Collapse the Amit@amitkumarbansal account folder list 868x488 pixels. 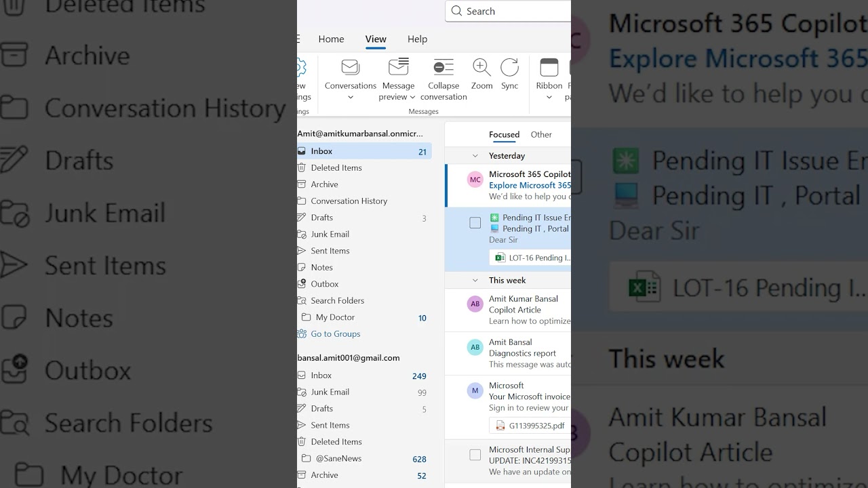(360, 134)
